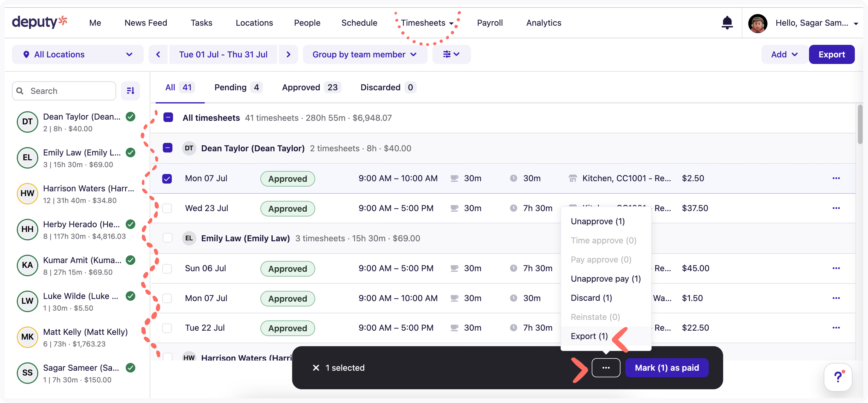Screen dimensions: 868x403
Task: Click Mark (1) as paid button
Action: [667, 368]
